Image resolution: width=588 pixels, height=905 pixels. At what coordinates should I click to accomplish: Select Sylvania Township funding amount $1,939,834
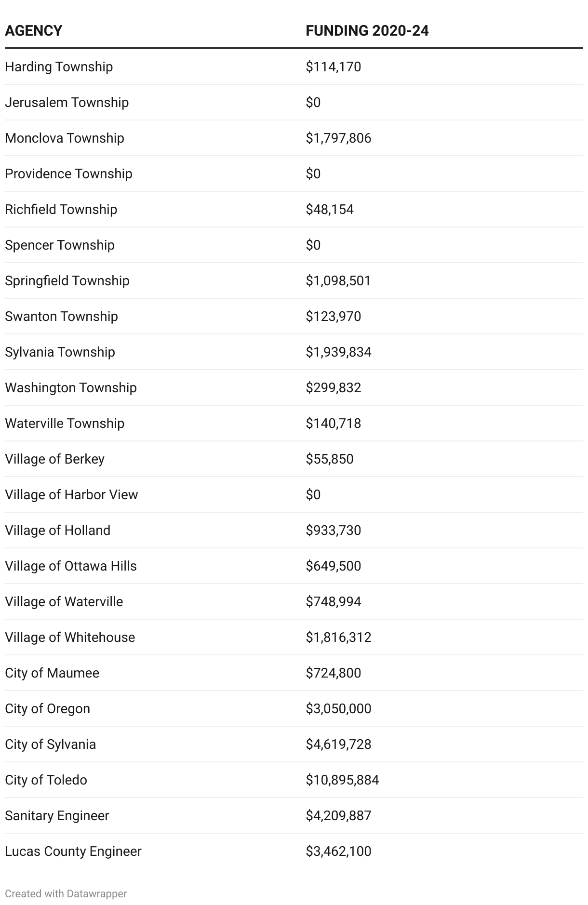click(x=338, y=352)
